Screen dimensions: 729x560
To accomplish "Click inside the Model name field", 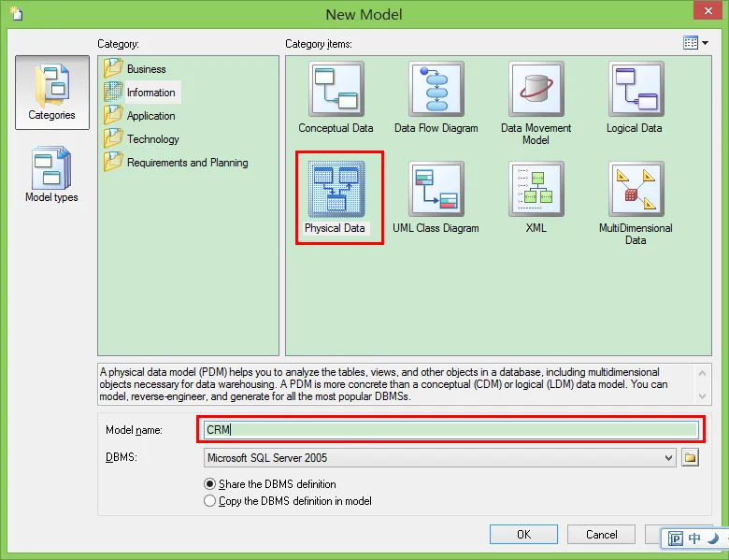I will 451,430.
